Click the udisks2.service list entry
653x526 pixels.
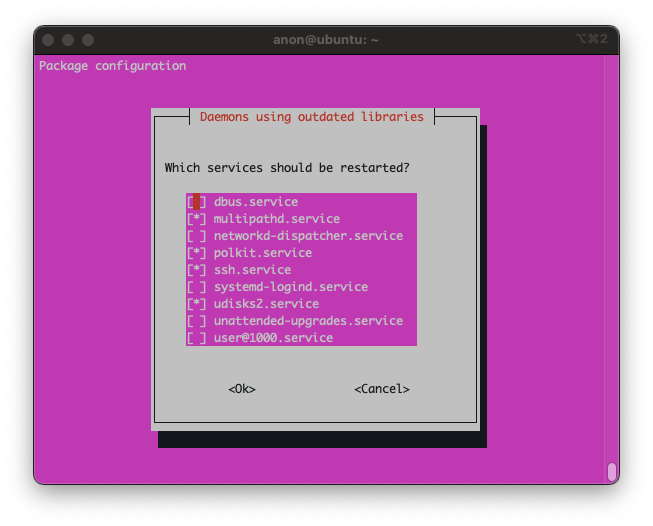266,304
